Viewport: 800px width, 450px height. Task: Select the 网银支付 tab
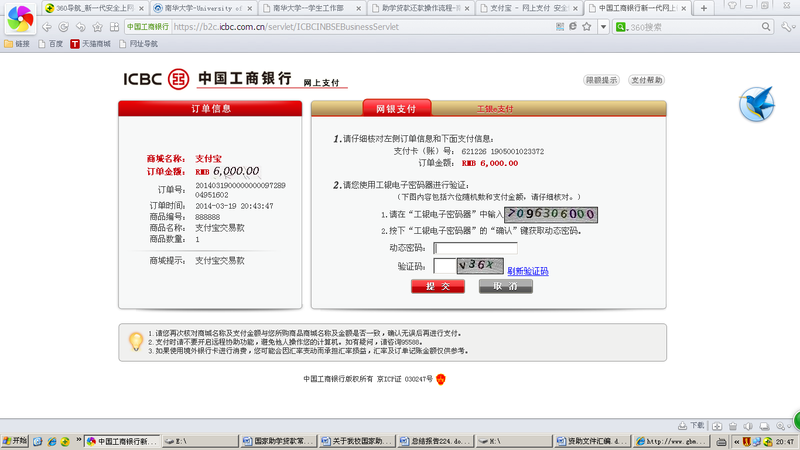(x=396, y=108)
